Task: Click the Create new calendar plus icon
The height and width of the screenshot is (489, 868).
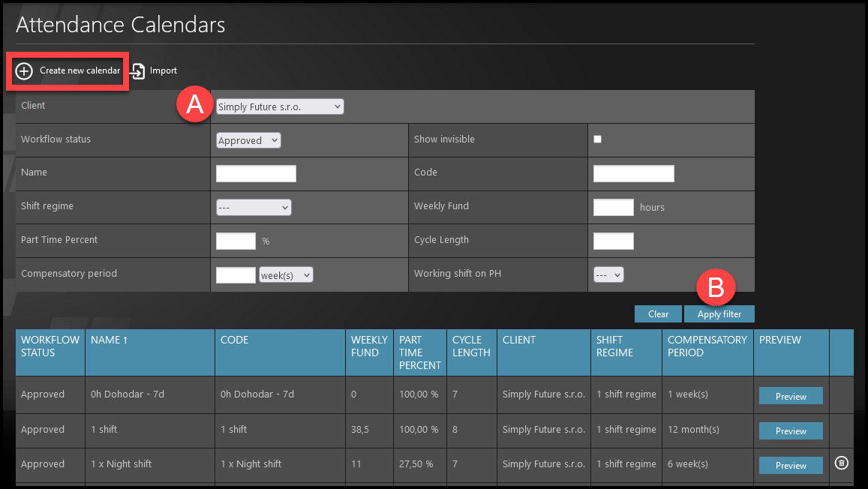Action: 25,71
